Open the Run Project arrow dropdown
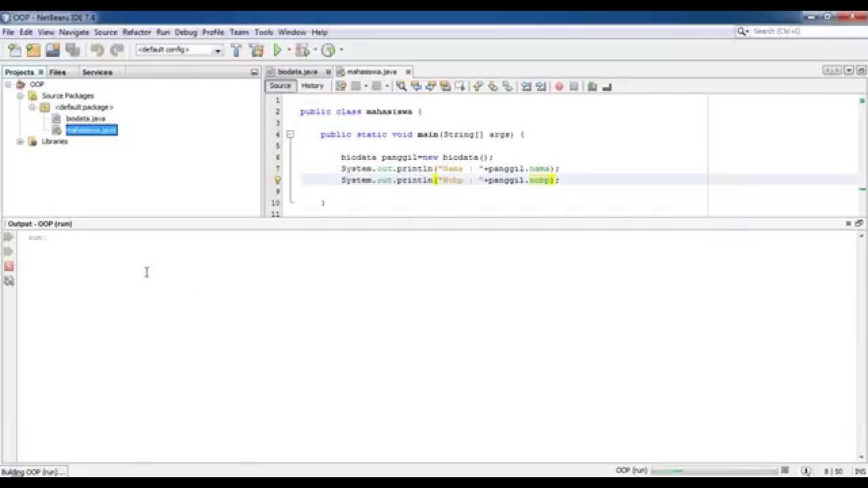 click(x=289, y=49)
